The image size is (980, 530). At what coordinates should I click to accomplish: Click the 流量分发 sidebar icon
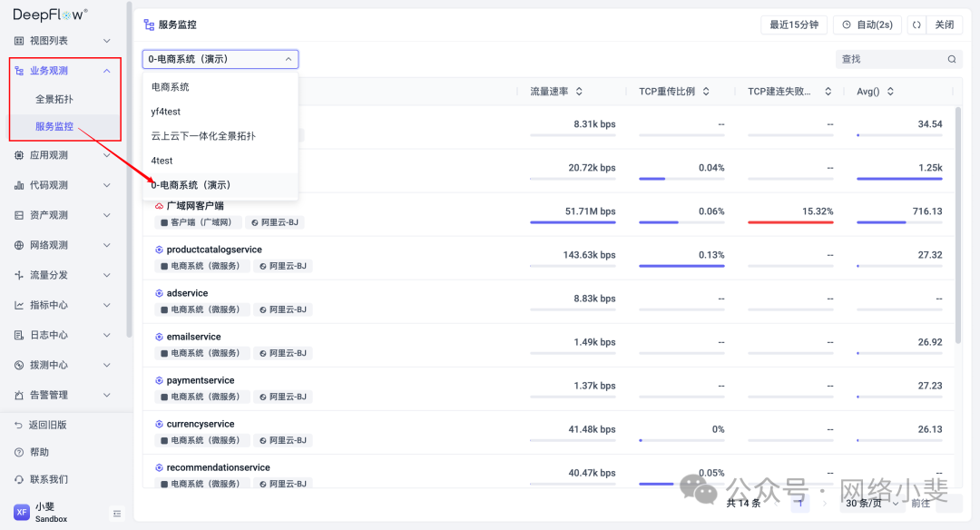click(x=18, y=274)
